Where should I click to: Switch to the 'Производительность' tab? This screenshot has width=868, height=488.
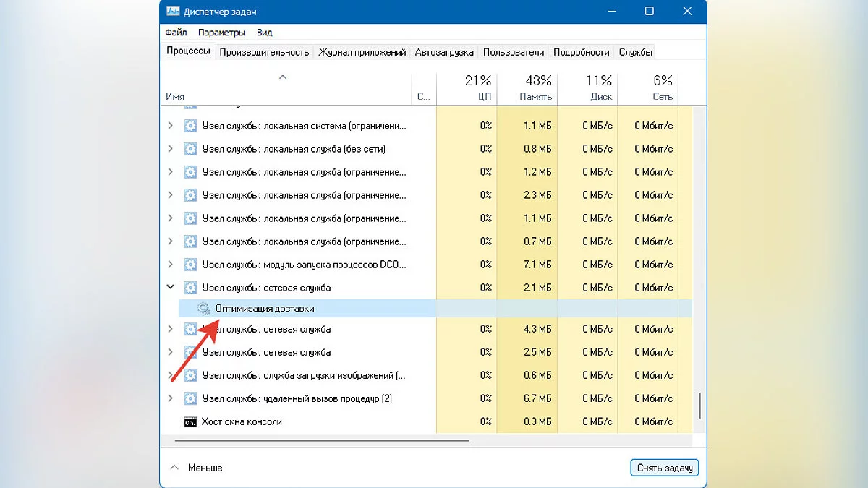264,52
